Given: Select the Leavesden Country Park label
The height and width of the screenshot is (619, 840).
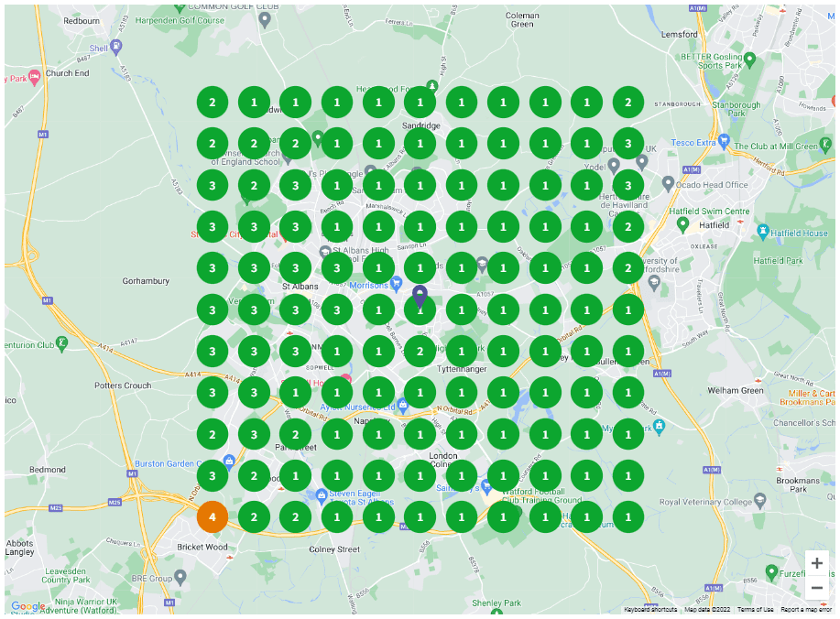Looking at the screenshot, I should (66, 576).
